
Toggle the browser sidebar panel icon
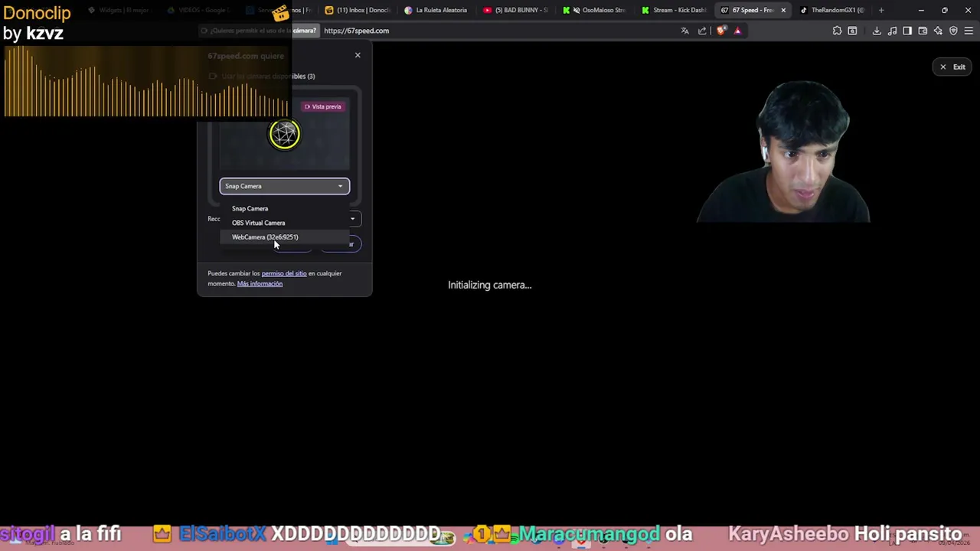(x=907, y=31)
